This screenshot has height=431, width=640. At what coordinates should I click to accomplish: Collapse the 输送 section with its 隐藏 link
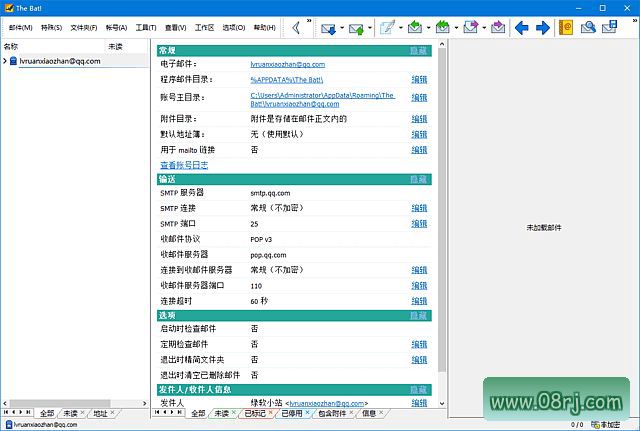[x=418, y=180]
